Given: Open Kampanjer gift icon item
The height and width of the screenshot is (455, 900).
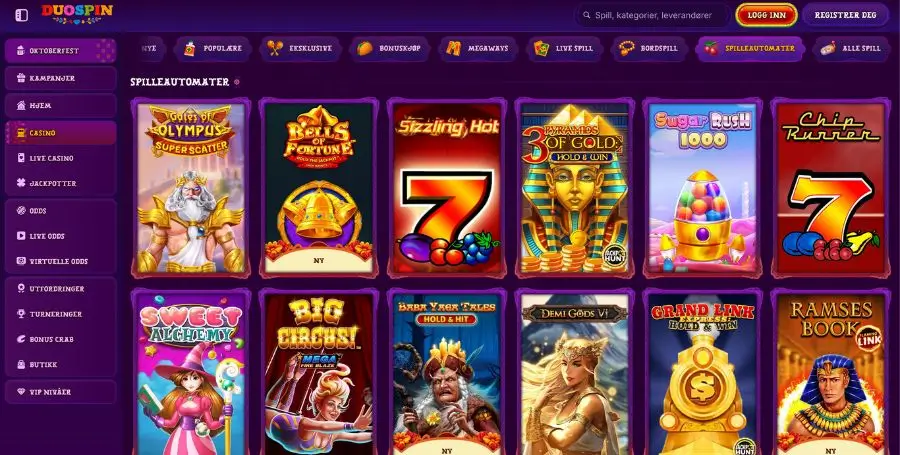Looking at the screenshot, I should point(60,78).
